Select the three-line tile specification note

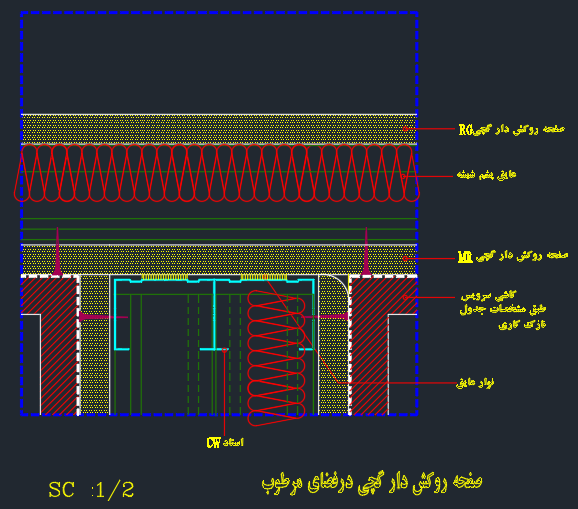click(503, 310)
